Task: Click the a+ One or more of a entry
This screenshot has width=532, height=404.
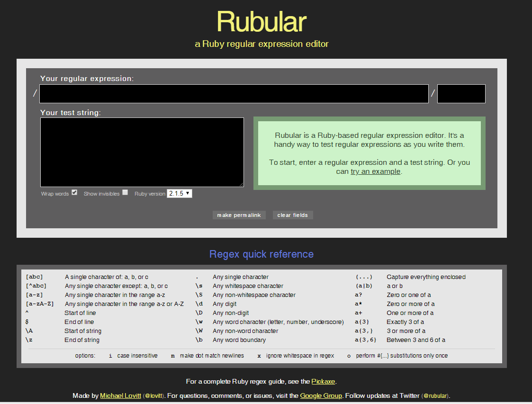Action: [x=394, y=313]
